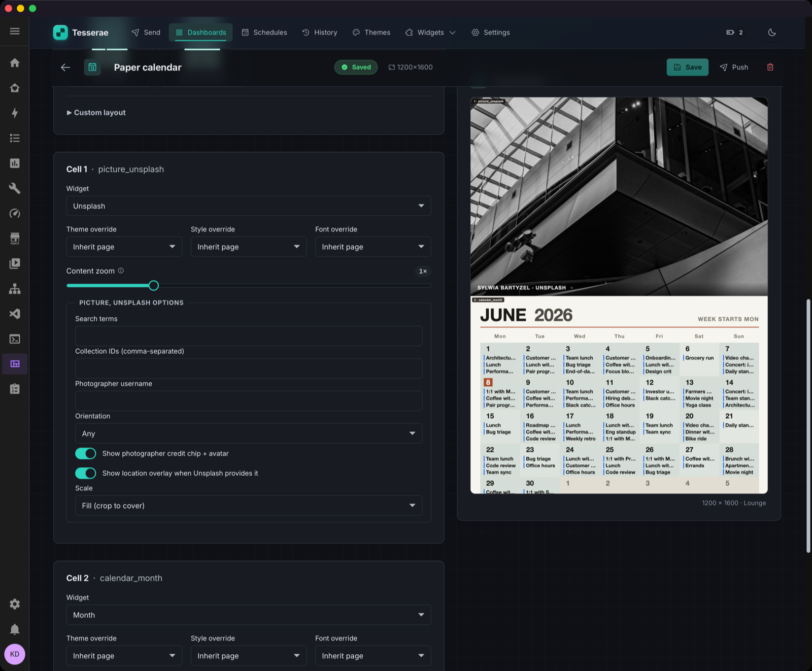Delete dashboard with the red trash icon

point(770,67)
